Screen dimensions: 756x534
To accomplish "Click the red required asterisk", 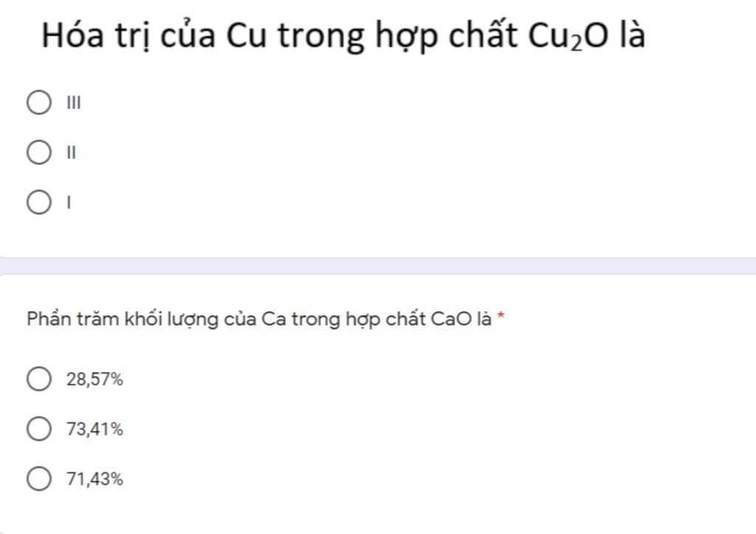I will 501,316.
